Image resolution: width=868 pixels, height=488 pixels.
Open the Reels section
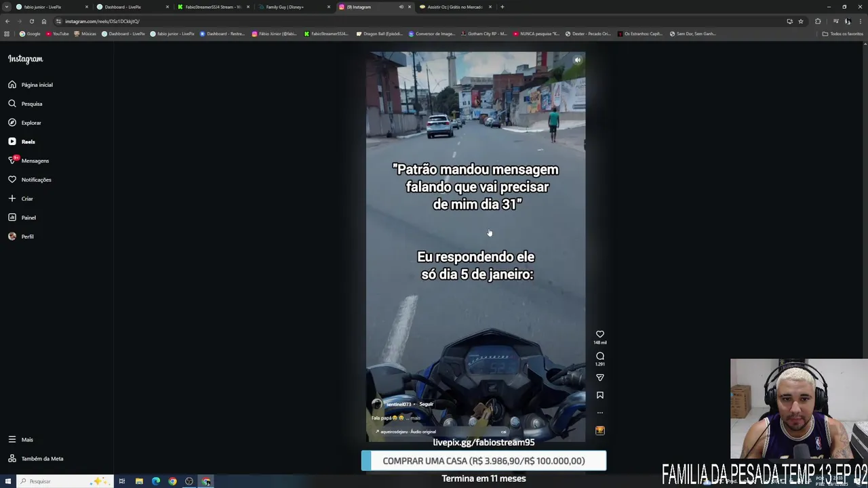(x=22, y=142)
